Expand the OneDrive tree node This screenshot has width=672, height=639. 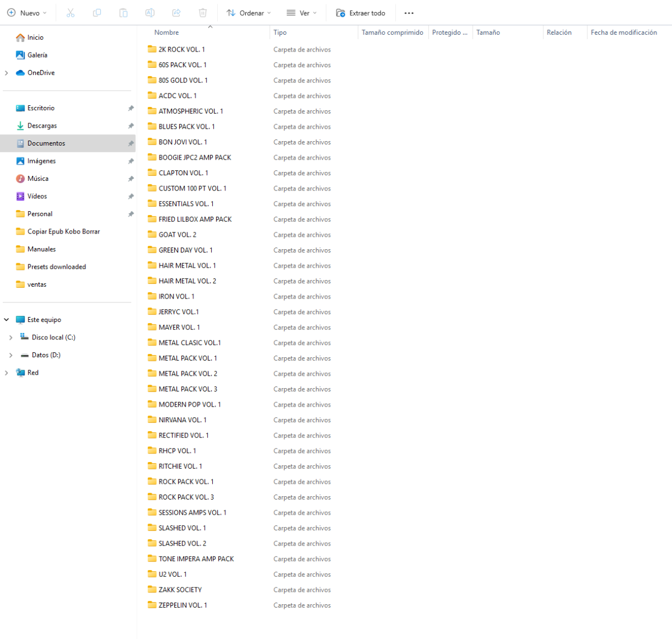click(7, 73)
